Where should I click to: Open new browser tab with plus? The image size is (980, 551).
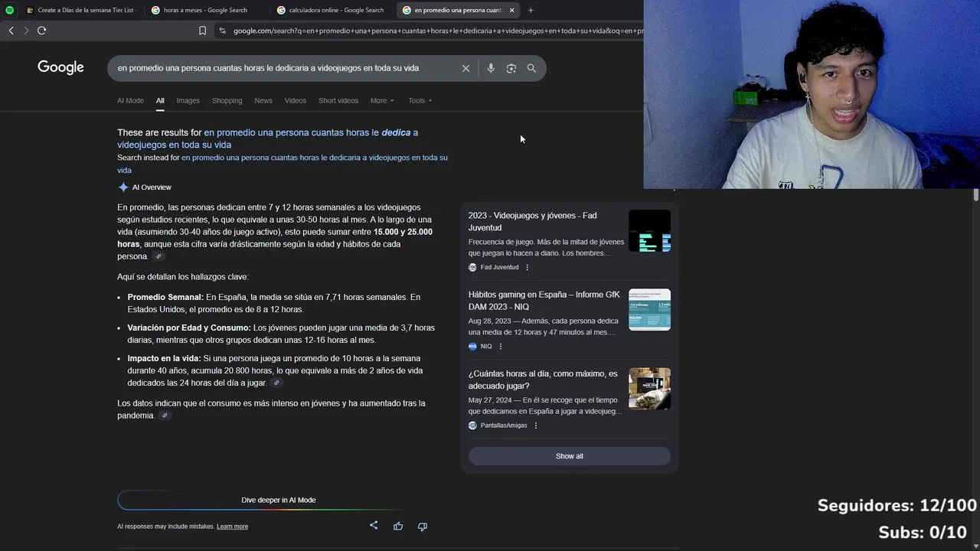tap(531, 10)
